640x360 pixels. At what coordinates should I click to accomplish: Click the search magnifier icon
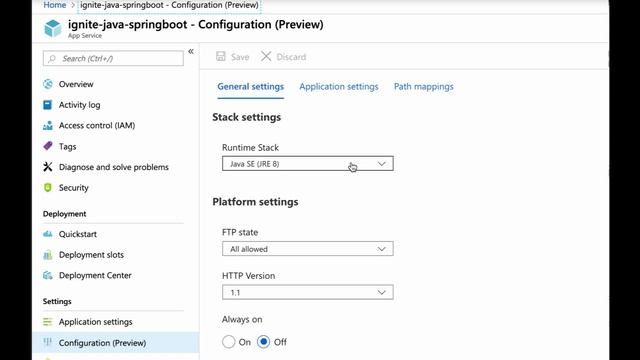[52, 59]
